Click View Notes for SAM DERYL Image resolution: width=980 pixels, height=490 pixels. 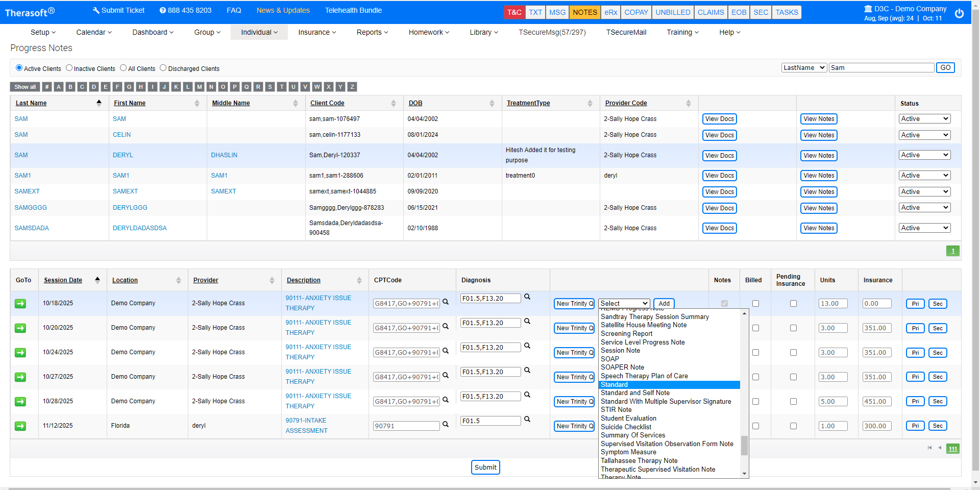pyautogui.click(x=819, y=156)
